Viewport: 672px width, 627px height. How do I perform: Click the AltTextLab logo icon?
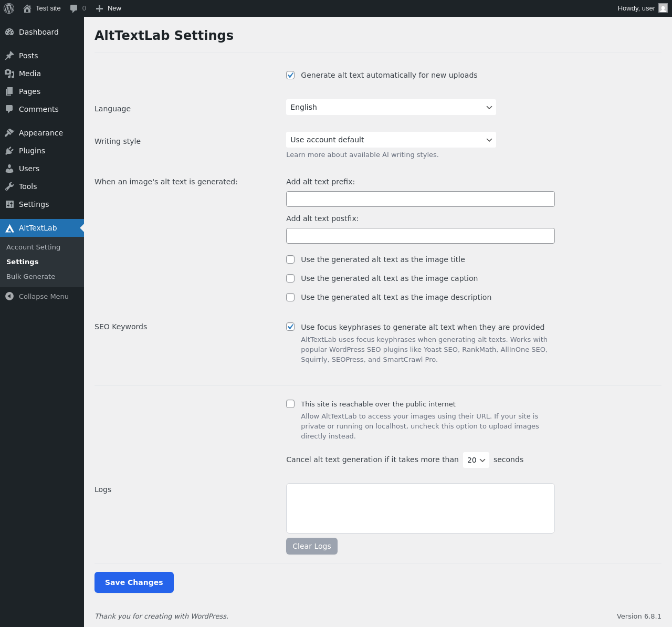click(9, 228)
